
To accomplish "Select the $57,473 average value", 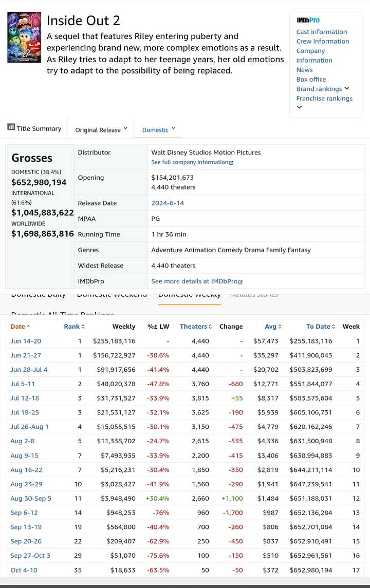I will point(266,341).
